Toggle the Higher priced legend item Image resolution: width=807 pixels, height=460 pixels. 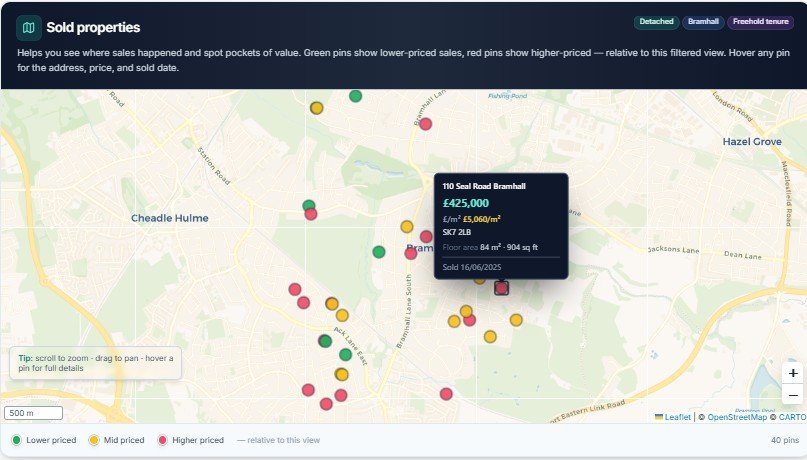click(x=191, y=440)
